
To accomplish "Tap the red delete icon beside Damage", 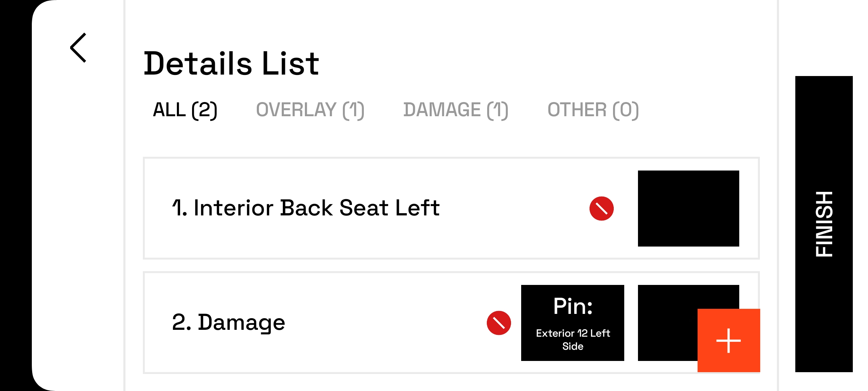I will click(x=498, y=323).
